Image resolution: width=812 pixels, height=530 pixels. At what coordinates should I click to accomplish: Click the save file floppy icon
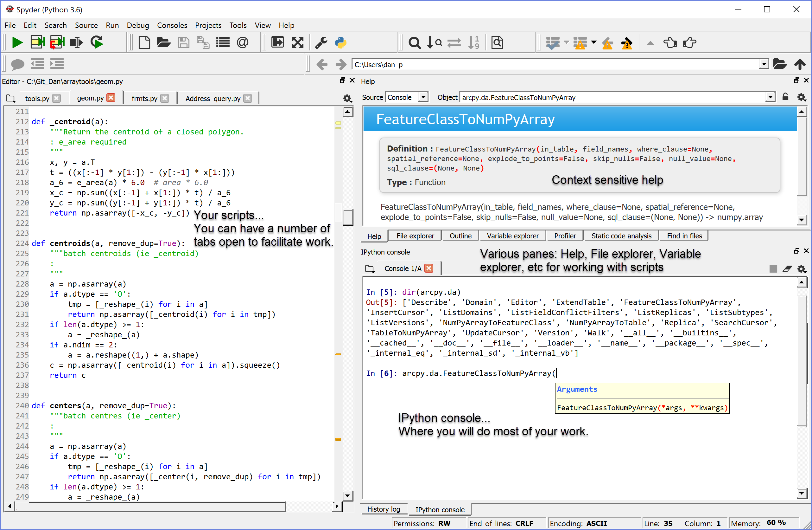(x=184, y=43)
